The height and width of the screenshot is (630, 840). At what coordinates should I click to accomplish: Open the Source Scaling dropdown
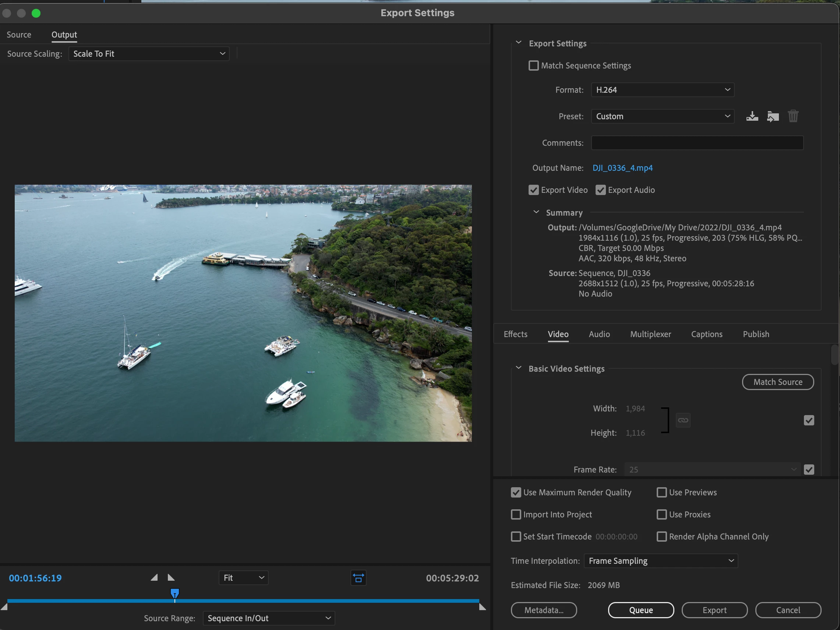point(149,54)
